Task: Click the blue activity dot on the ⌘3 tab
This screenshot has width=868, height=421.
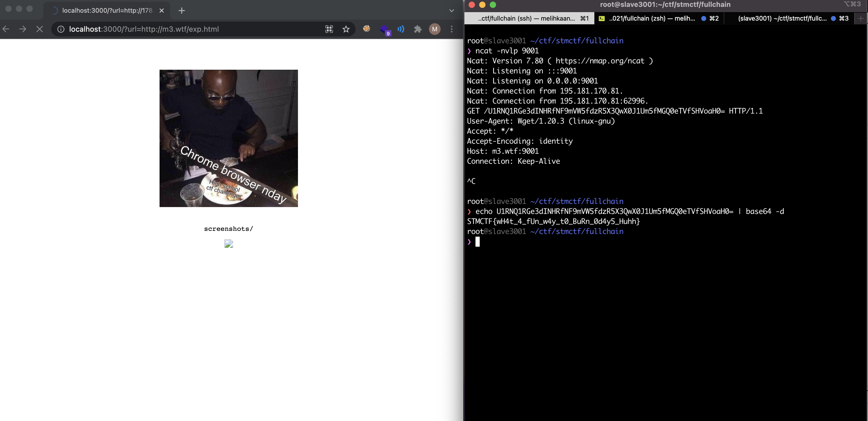Action: 833,18
